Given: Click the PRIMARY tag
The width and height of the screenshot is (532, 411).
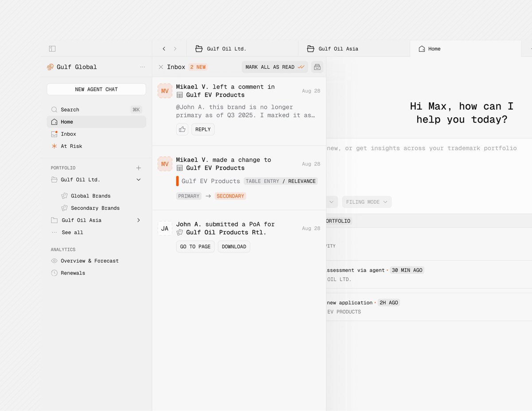Looking at the screenshot, I should click(x=189, y=196).
